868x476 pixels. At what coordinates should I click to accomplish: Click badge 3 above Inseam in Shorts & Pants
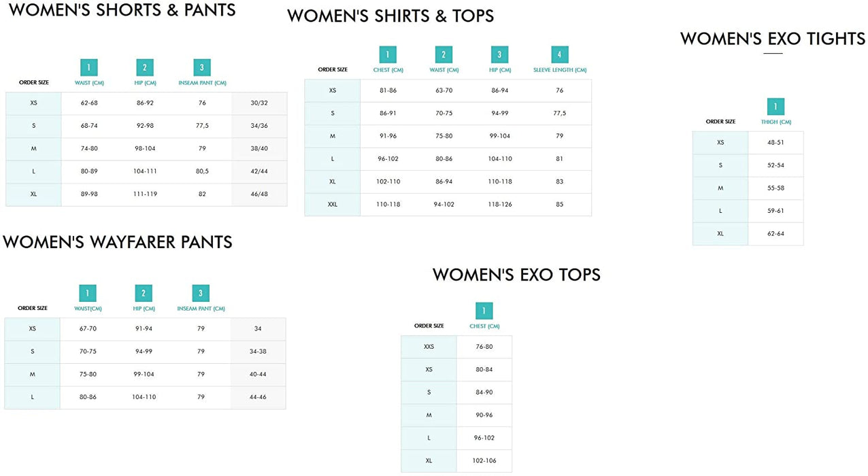pyautogui.click(x=202, y=67)
